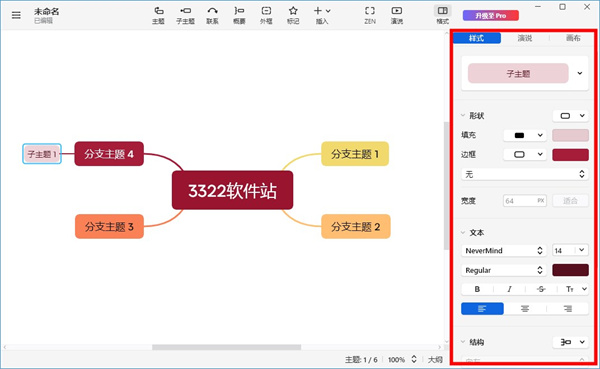Click the 升级至 Pro upgrade button
600x369 pixels.
tap(491, 16)
